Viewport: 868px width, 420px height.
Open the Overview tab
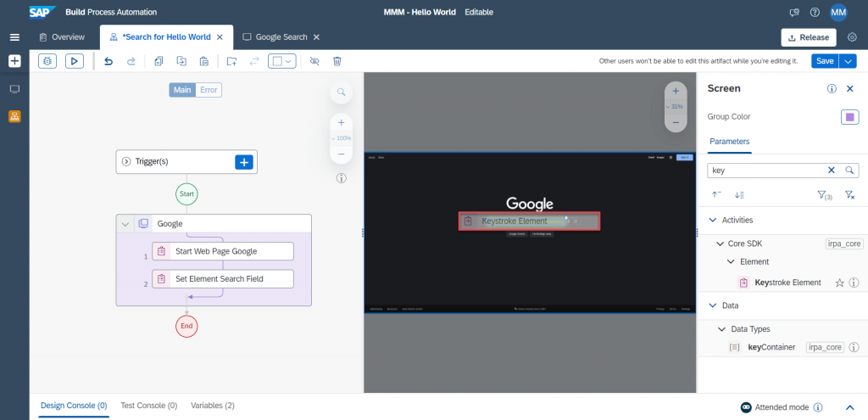point(61,37)
